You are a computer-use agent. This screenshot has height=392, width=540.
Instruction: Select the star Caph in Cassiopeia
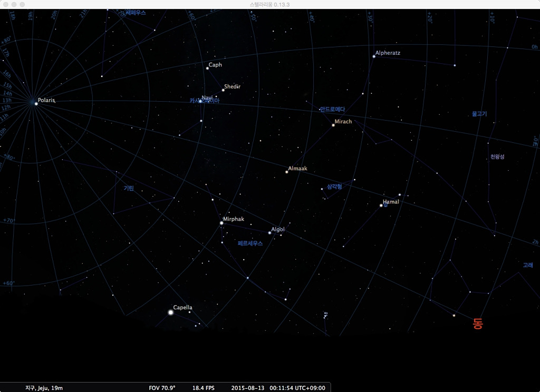[x=207, y=68]
